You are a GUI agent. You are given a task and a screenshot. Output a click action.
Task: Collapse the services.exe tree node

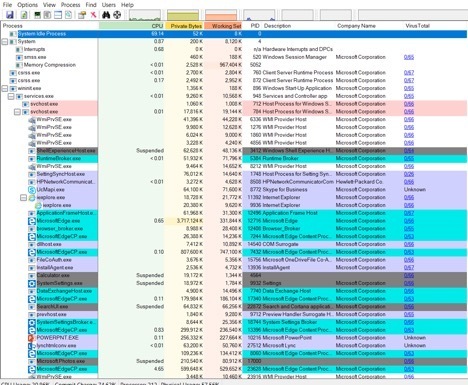tap(11, 96)
